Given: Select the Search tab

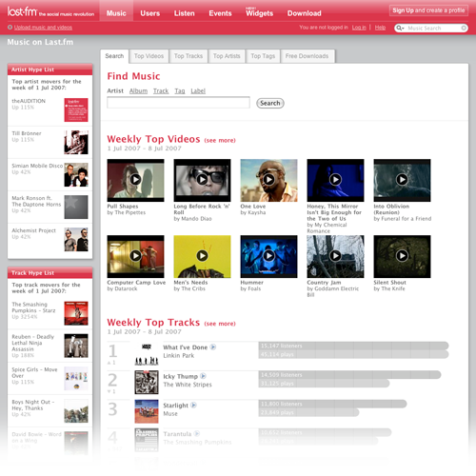Looking at the screenshot, I should click(x=114, y=56).
